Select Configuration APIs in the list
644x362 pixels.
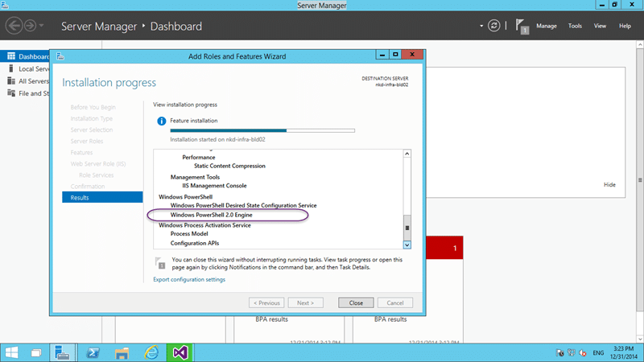(195, 243)
